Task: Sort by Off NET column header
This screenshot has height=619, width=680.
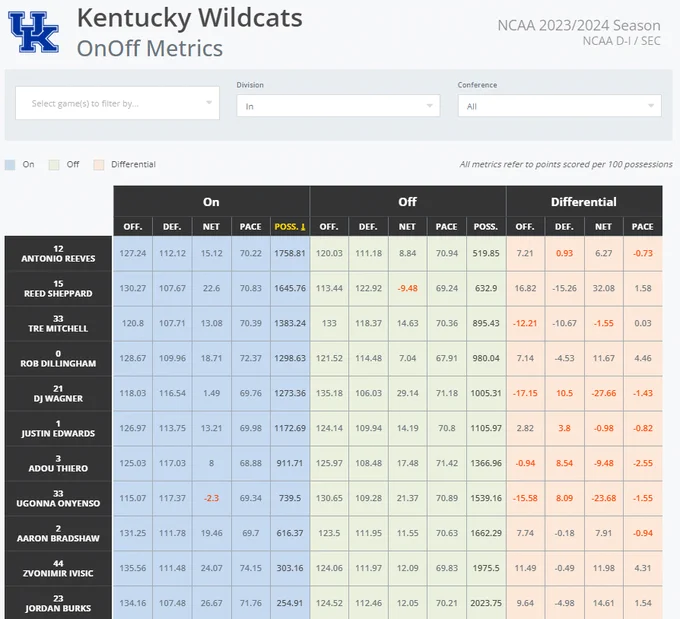Action: [407, 226]
